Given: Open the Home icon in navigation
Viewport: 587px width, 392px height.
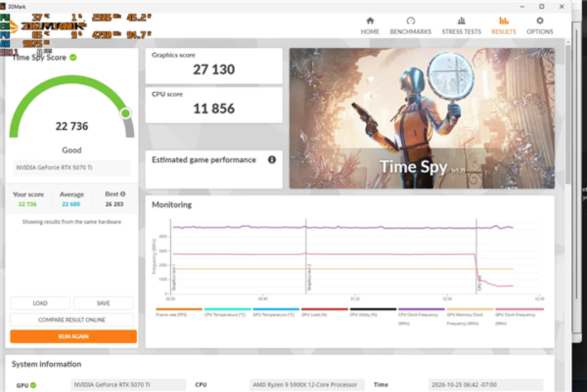Looking at the screenshot, I should click(370, 21).
